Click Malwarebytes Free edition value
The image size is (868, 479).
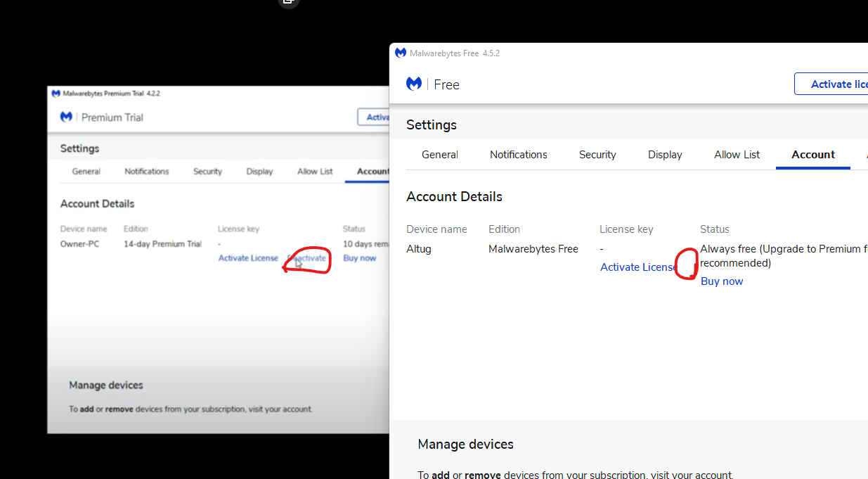pos(533,248)
